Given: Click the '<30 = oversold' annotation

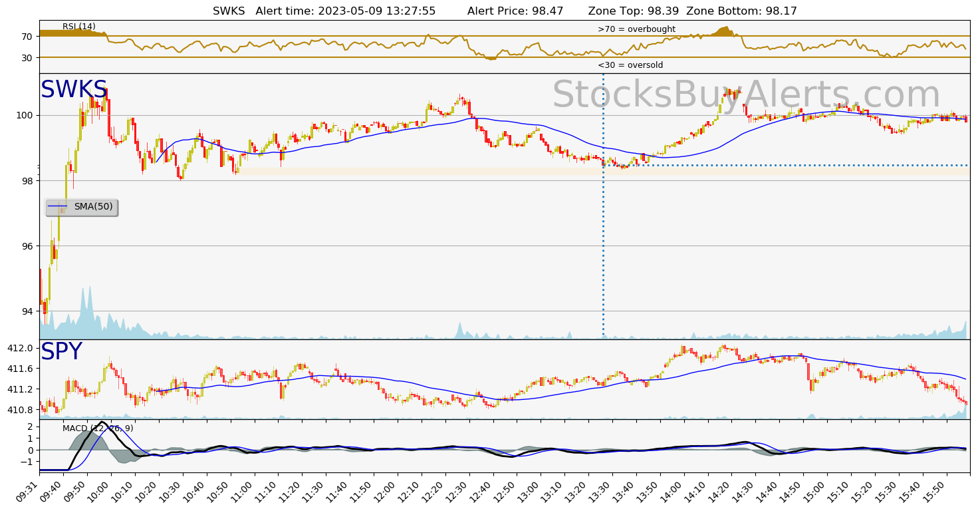Looking at the screenshot, I should tap(630, 65).
